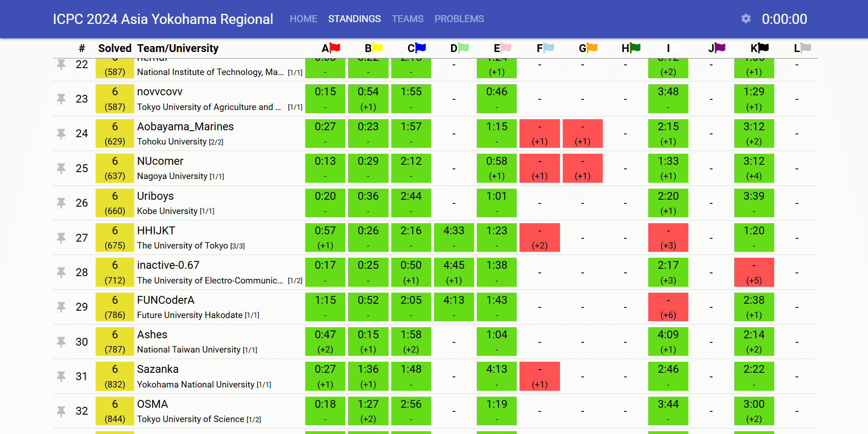Click inactive-0.67's solved cell for problem D
The width and height of the screenshot is (868, 434).
[454, 272]
